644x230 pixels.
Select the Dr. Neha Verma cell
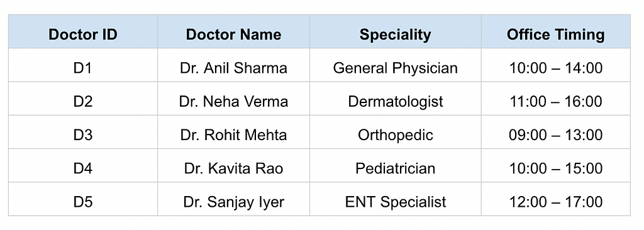[x=234, y=99]
